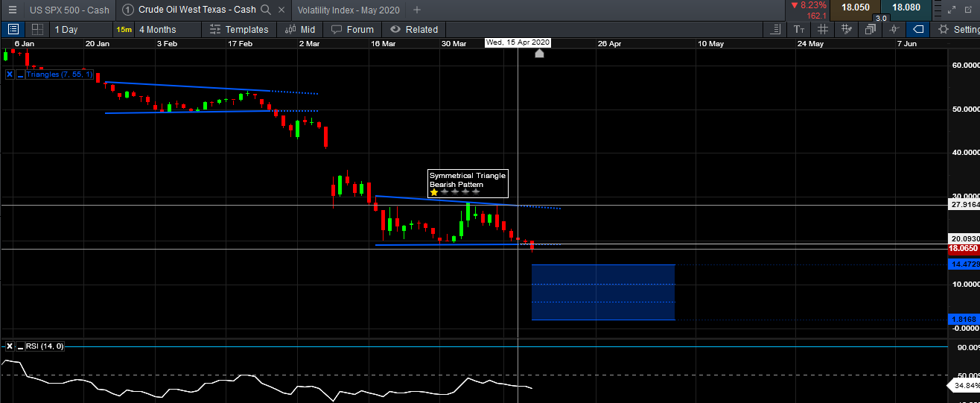
Task: Open chart Settings gear
Action: (x=944, y=29)
